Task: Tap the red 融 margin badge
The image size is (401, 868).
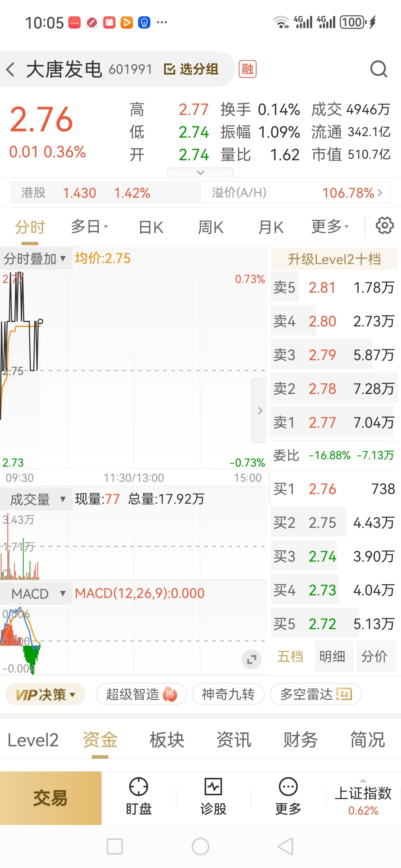Action: [247, 69]
